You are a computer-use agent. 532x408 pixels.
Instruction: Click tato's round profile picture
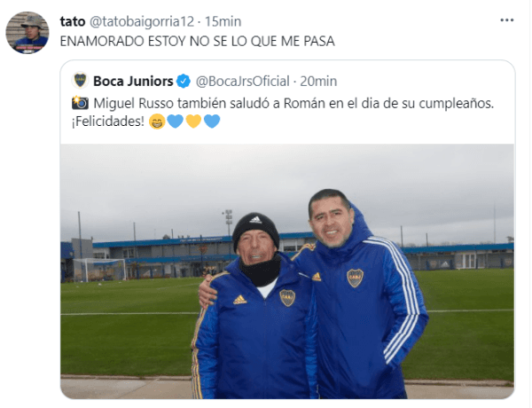click(x=27, y=33)
